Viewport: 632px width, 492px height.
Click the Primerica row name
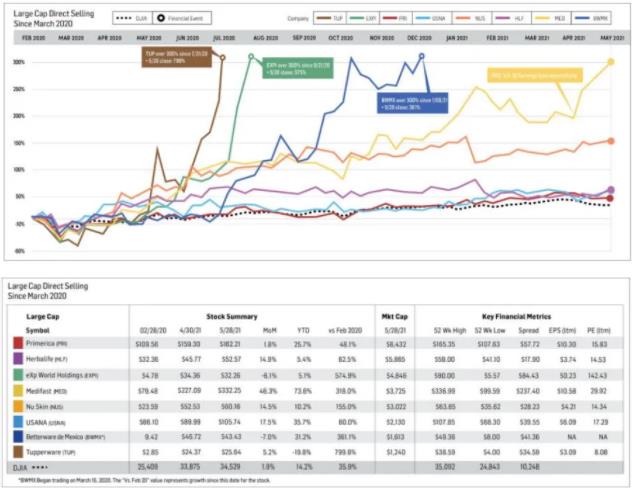(46, 344)
